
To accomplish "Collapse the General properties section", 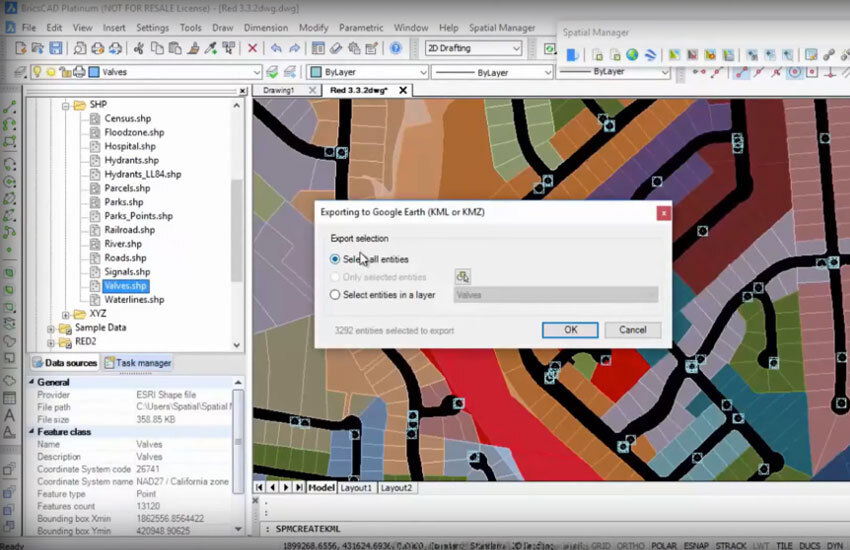I will pos(31,382).
